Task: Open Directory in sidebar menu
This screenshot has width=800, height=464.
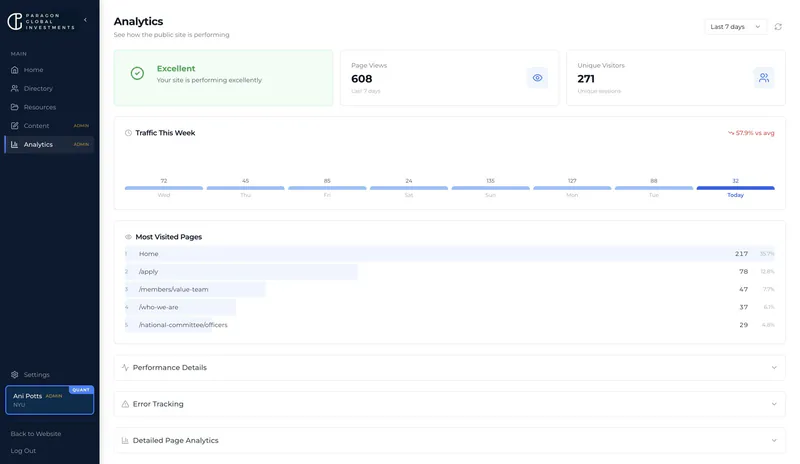Action: point(49,88)
